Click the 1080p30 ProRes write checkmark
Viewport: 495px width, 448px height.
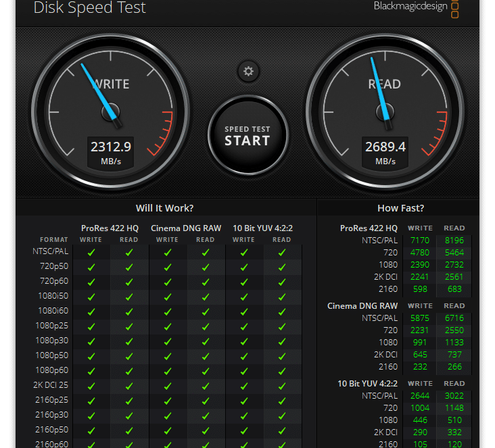pyautogui.click(x=91, y=342)
